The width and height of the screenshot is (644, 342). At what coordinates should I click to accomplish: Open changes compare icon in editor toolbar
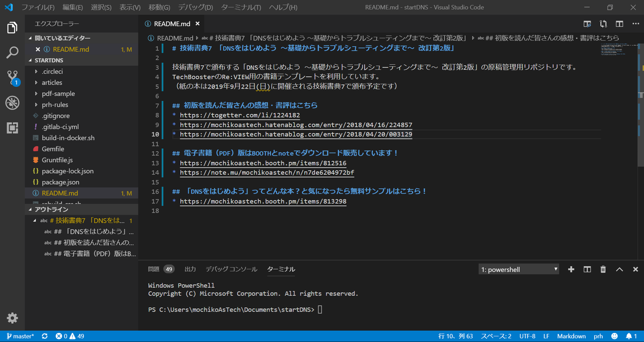(604, 24)
